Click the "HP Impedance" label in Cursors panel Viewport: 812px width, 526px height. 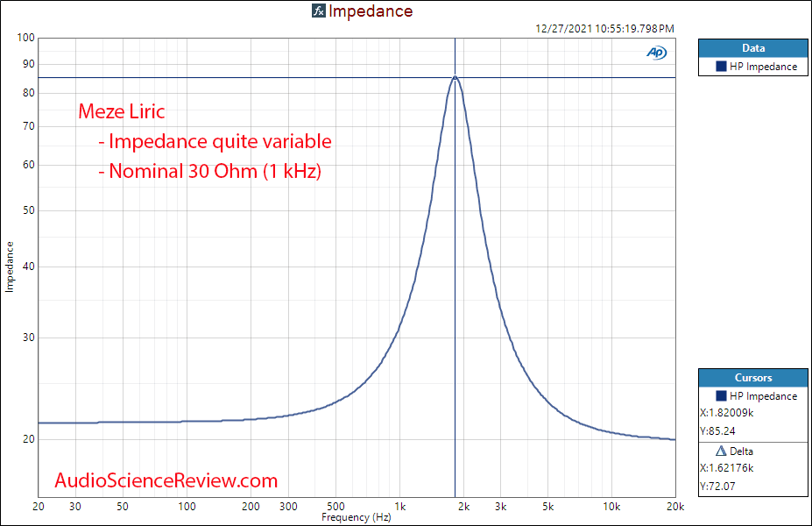(763, 396)
